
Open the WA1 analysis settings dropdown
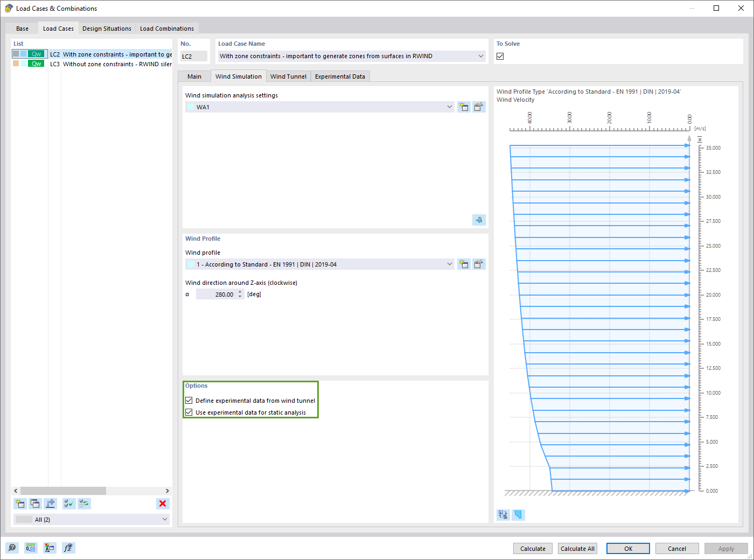point(449,107)
